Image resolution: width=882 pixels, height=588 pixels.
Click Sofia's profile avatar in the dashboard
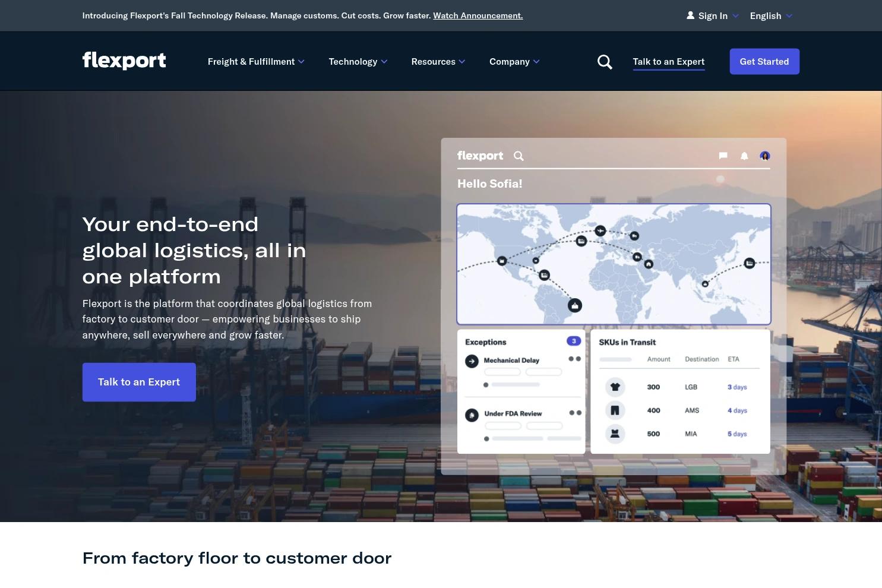click(765, 156)
